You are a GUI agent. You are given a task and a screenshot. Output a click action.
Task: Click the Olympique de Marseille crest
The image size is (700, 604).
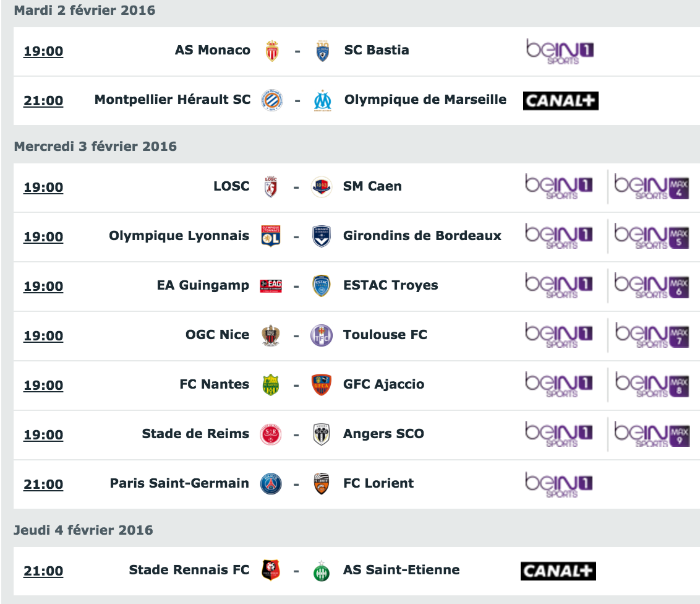coord(322,101)
